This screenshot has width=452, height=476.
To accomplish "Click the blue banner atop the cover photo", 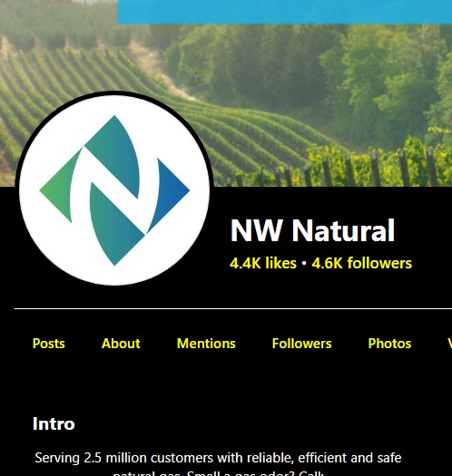I will coord(285,12).
